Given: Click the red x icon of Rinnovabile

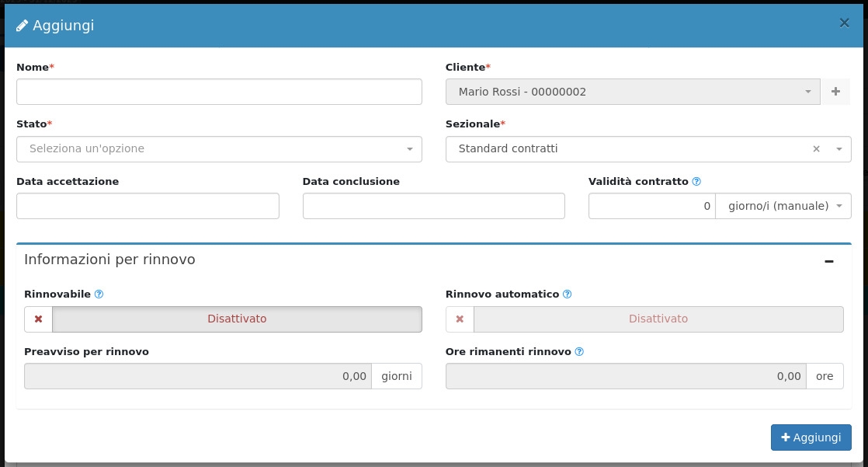Looking at the screenshot, I should (x=38, y=319).
